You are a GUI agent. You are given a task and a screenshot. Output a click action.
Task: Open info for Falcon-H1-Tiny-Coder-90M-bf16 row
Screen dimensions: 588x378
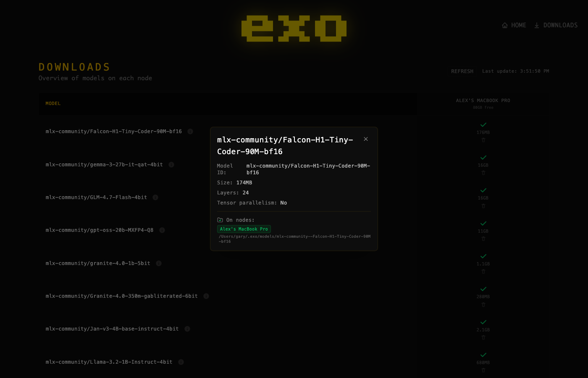click(x=190, y=131)
